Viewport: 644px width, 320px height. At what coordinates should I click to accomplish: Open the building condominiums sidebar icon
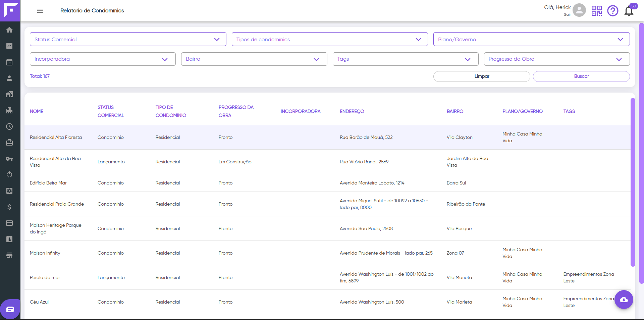9,110
